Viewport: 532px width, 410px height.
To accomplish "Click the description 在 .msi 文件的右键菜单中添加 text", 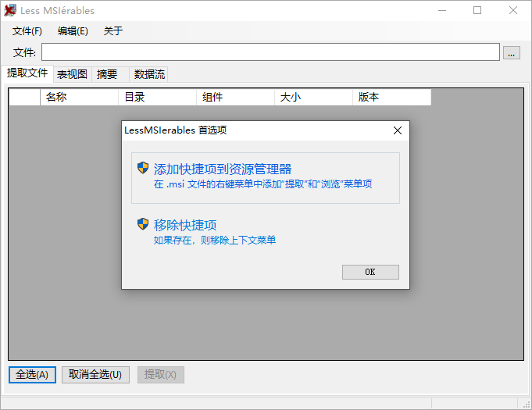I will 262,184.
